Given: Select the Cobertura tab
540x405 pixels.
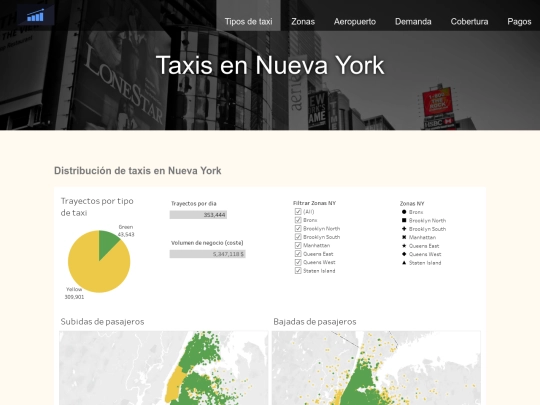Looking at the screenshot, I should tap(469, 21).
